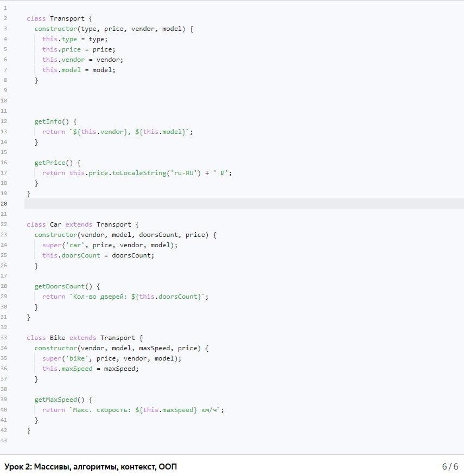
Task: Place cursor on 'this.maxSpeed = maxSpeed;' line
Action: coord(90,369)
